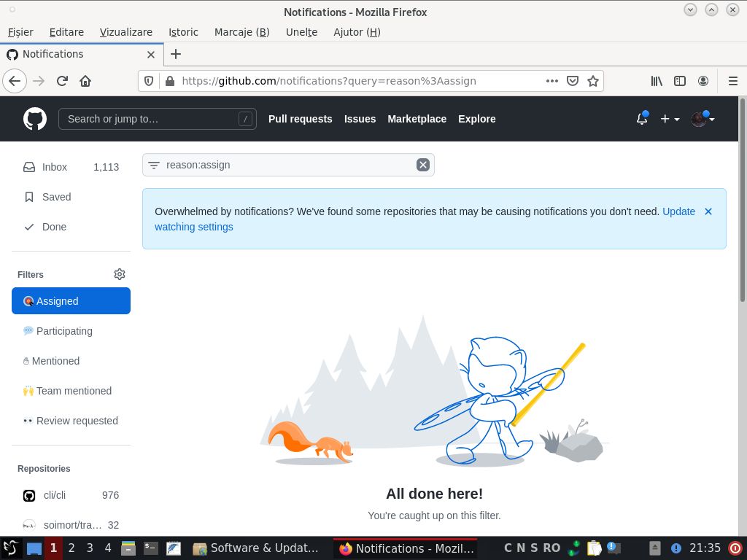
Task: Open the Istoric menu
Action: (183, 32)
